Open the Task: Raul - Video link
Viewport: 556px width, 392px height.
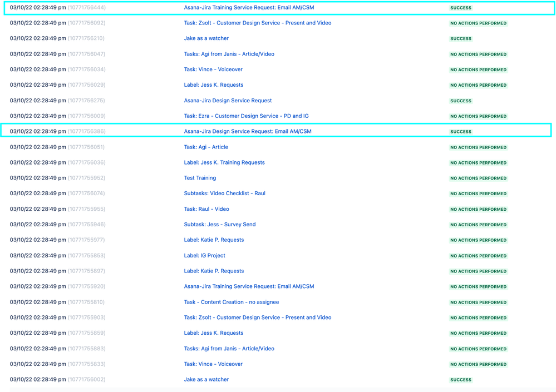[x=206, y=209]
